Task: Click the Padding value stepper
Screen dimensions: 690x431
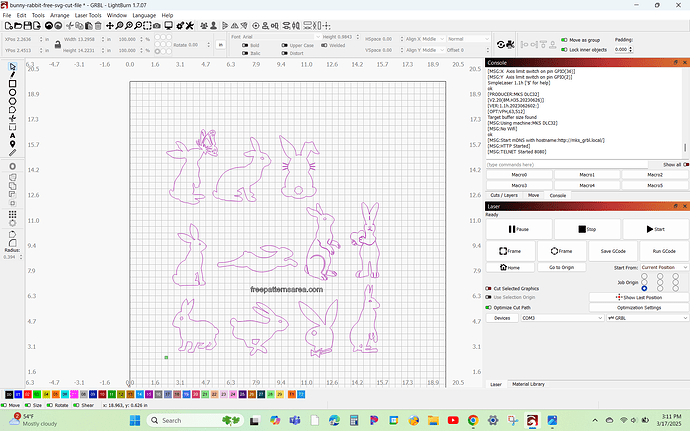Action: 631,49
